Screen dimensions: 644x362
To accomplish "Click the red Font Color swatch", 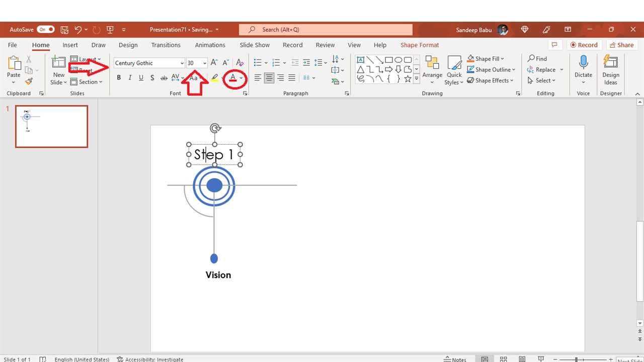I will [x=233, y=78].
